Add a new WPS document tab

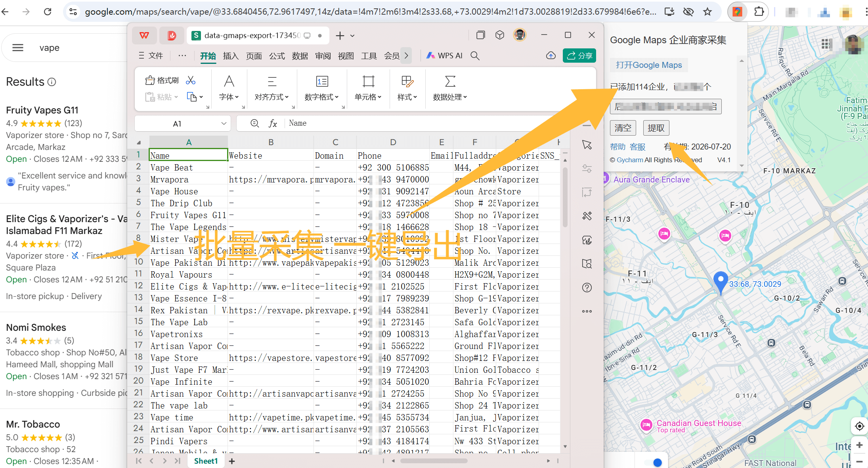(x=340, y=36)
